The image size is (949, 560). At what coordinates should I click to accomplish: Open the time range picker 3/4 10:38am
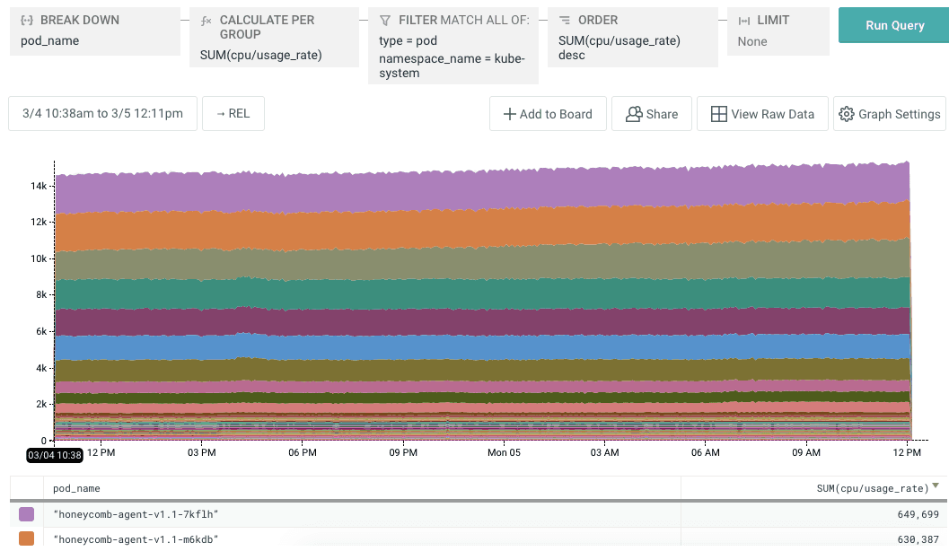pyautogui.click(x=102, y=114)
